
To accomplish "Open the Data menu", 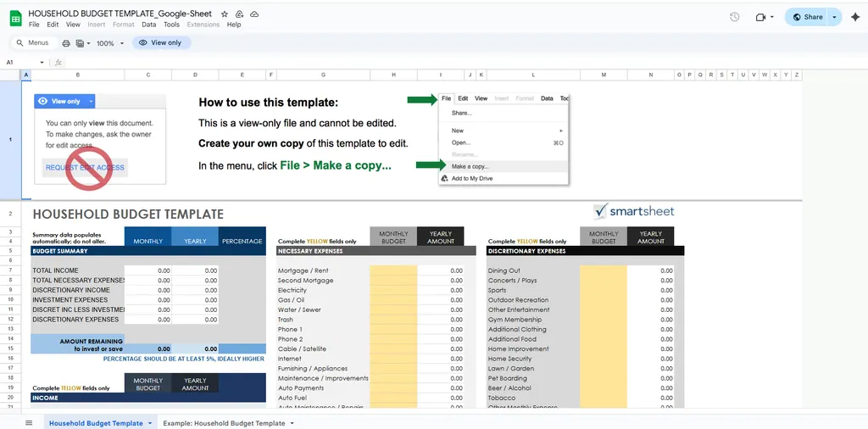I will point(148,25).
